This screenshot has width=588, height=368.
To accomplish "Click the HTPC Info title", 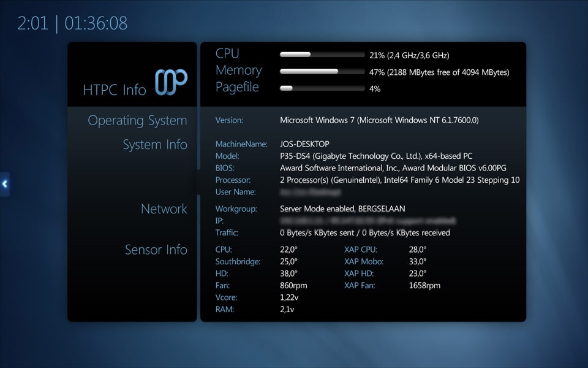I will point(115,90).
